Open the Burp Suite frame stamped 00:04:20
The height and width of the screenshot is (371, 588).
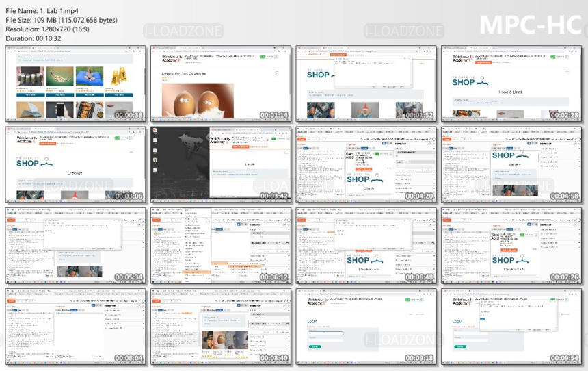pyautogui.click(x=366, y=164)
